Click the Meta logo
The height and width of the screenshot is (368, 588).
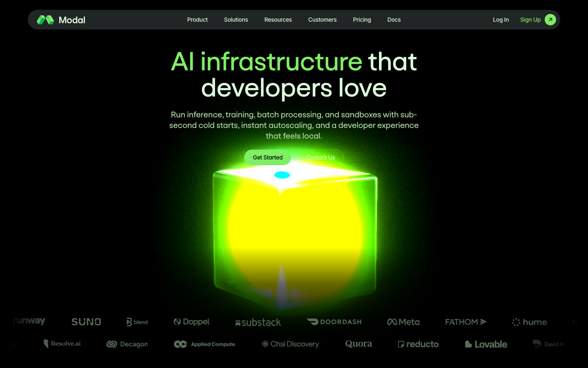coord(403,322)
